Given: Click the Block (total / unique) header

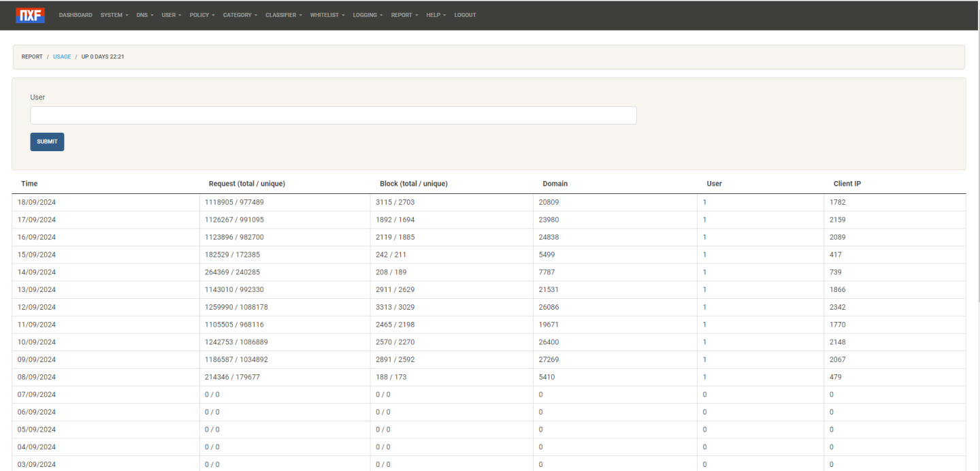Looking at the screenshot, I should pos(414,184).
